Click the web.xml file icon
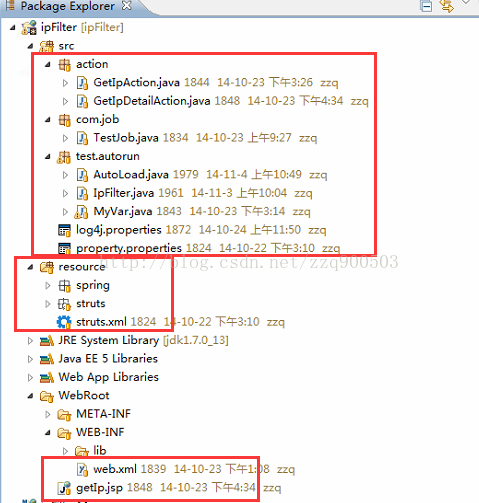The height and width of the screenshot is (503, 479). (x=82, y=470)
